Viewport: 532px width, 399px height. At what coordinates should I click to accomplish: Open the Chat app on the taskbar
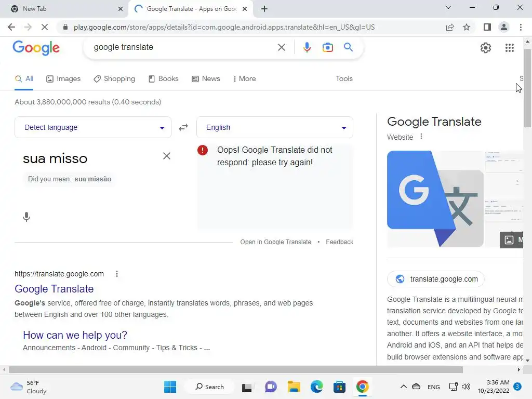270,387
